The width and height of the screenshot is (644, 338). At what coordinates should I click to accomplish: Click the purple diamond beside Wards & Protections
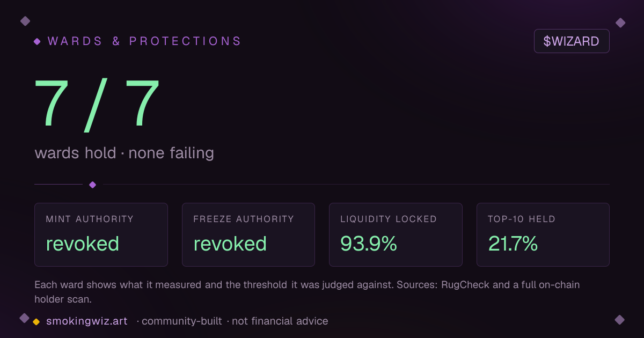point(37,41)
